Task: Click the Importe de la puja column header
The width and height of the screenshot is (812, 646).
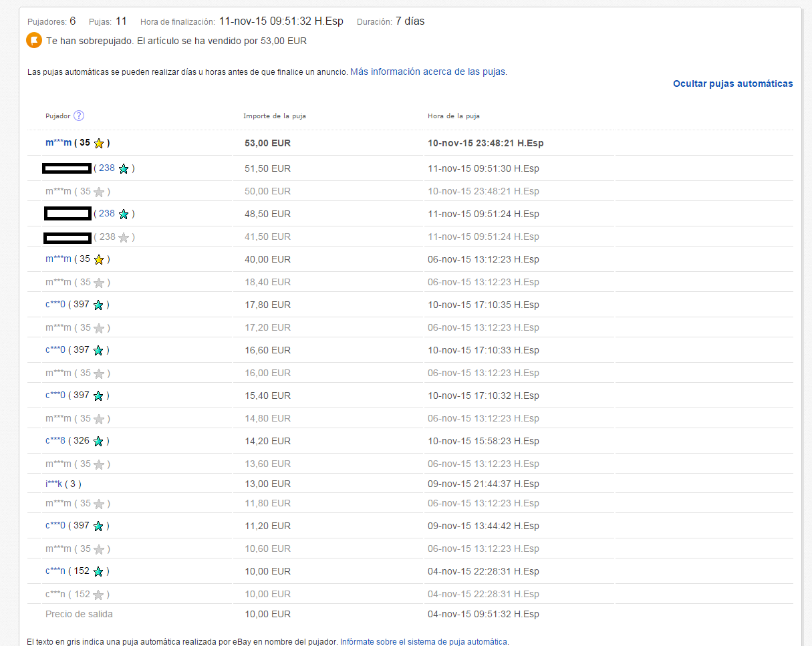Action: click(x=275, y=116)
